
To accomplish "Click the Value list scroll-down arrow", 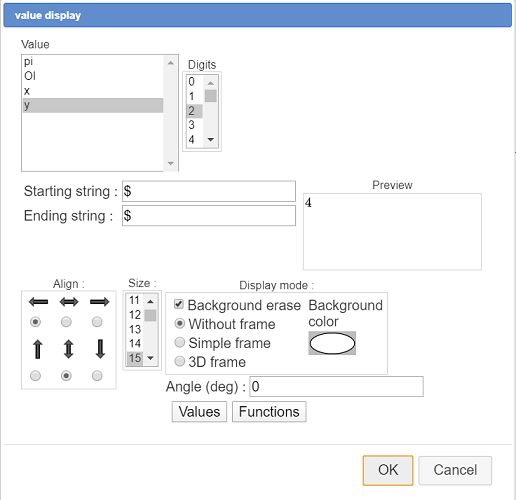I will [x=171, y=163].
